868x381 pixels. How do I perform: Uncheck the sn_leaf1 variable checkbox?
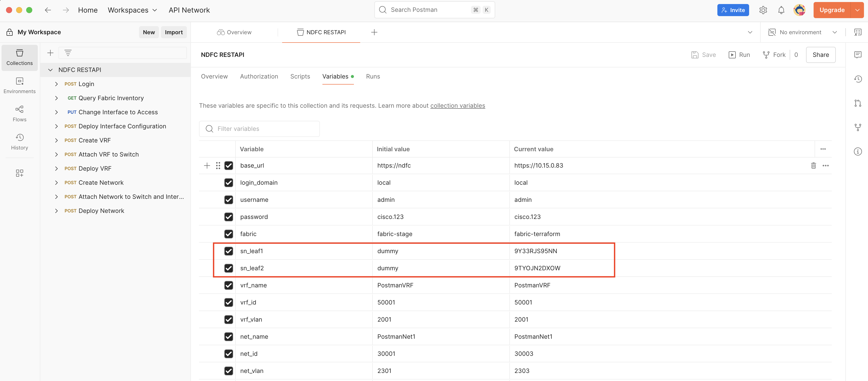coord(228,251)
